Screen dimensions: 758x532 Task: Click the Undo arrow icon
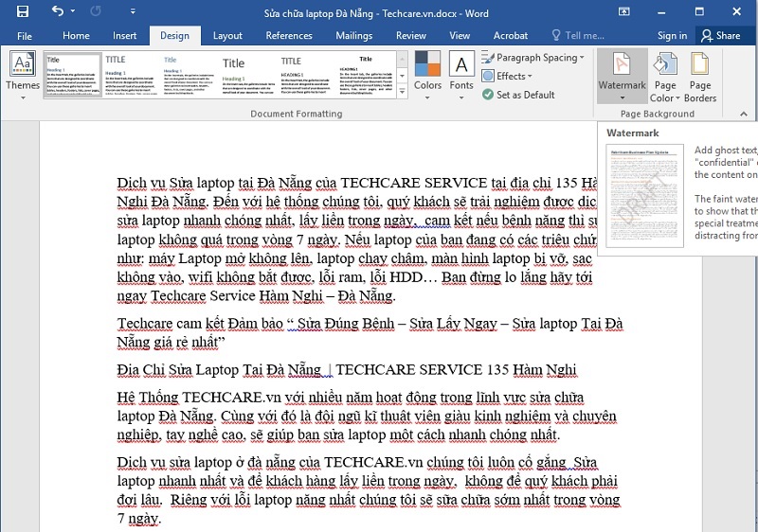click(58, 11)
